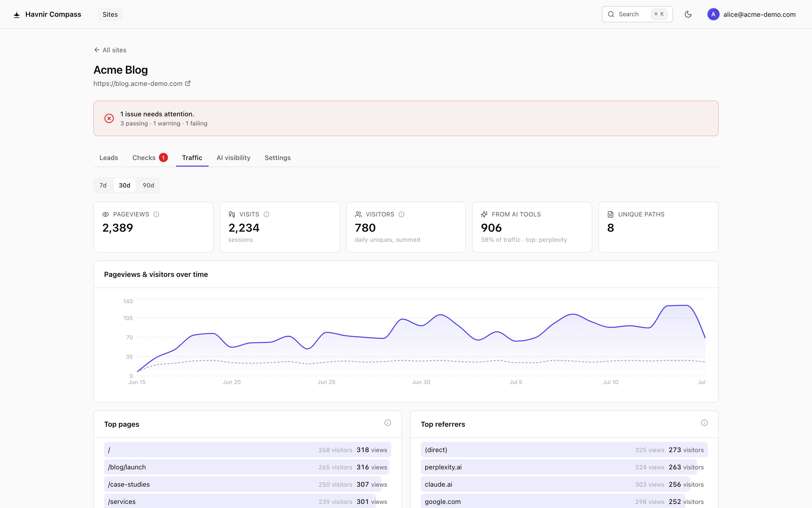The height and width of the screenshot is (508, 812).
Task: Click the Acme Blog page title
Action: (x=121, y=70)
